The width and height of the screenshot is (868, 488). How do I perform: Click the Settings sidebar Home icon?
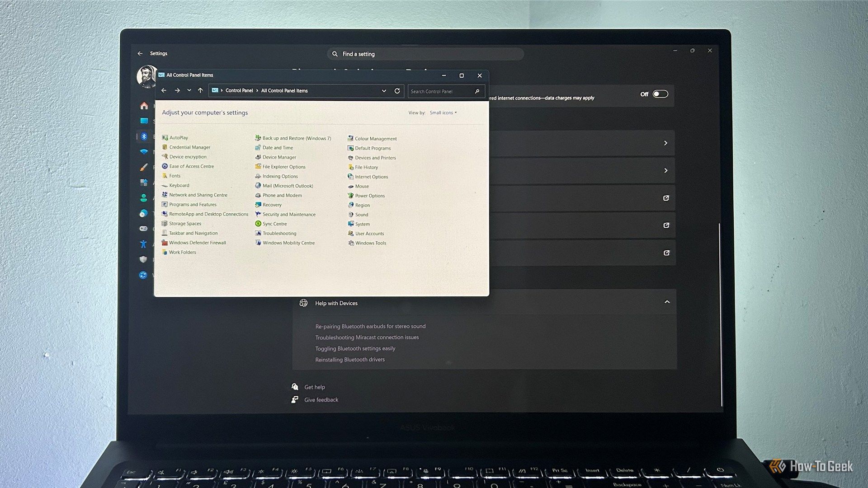(x=144, y=106)
